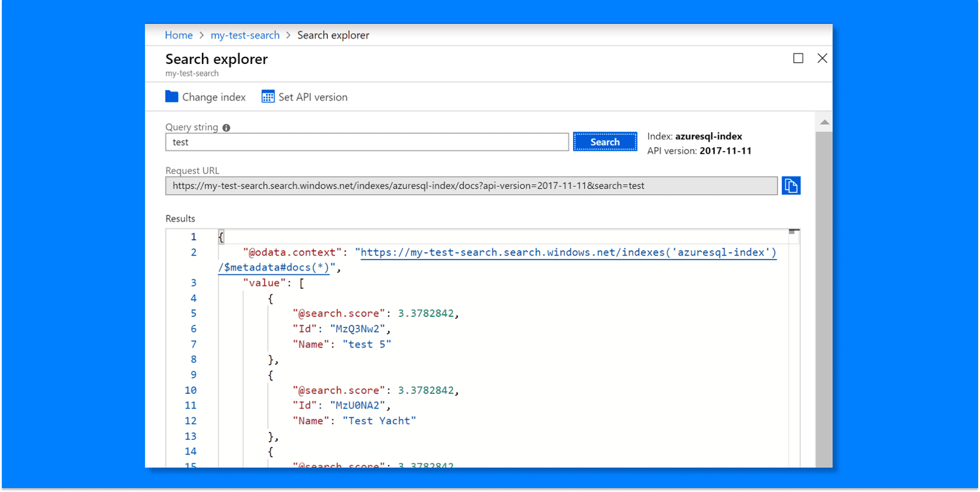Maximize the Search explorer blade
Image resolution: width=980 pixels, height=492 pixels.
(798, 59)
